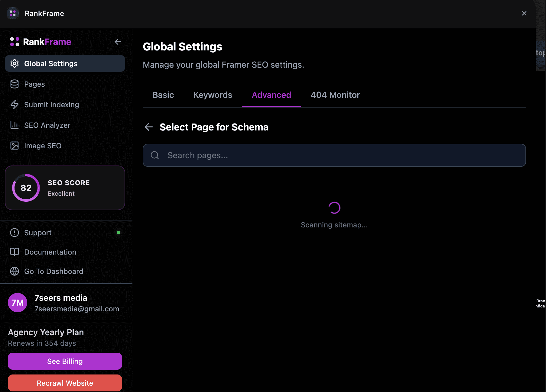546x392 pixels.
Task: Click the RankFrame app icon in title bar
Action: point(13,13)
